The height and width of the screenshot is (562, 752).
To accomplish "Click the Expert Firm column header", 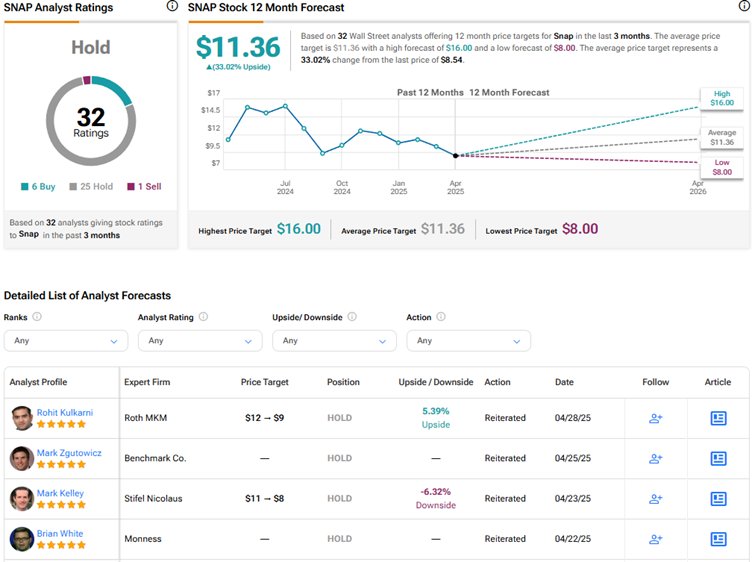I will [x=147, y=382].
